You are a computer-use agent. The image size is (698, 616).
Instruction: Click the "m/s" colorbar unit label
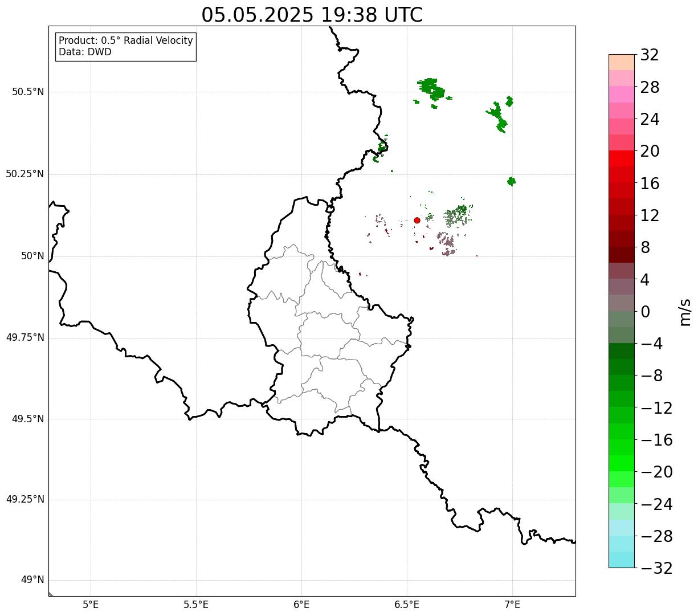coord(685,312)
